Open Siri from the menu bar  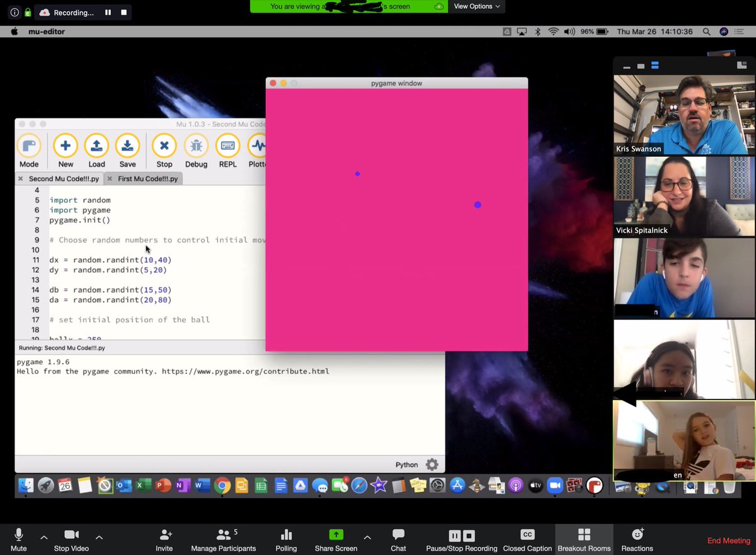[x=723, y=31]
